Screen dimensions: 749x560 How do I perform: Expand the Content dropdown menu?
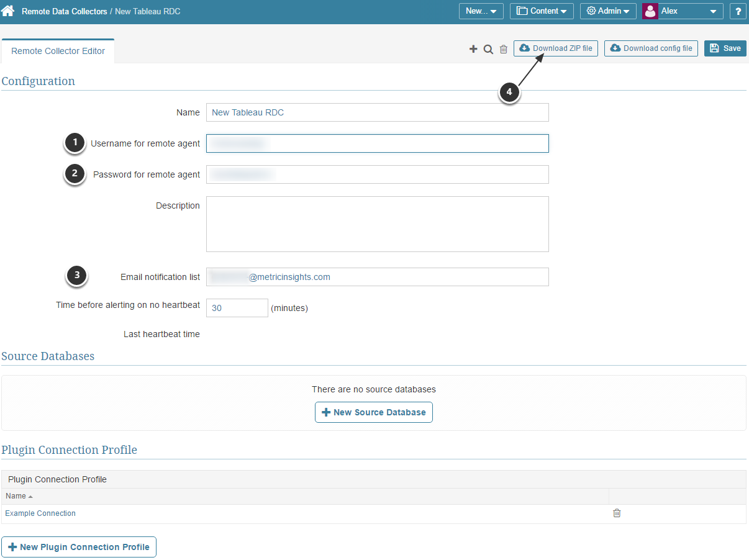(541, 11)
